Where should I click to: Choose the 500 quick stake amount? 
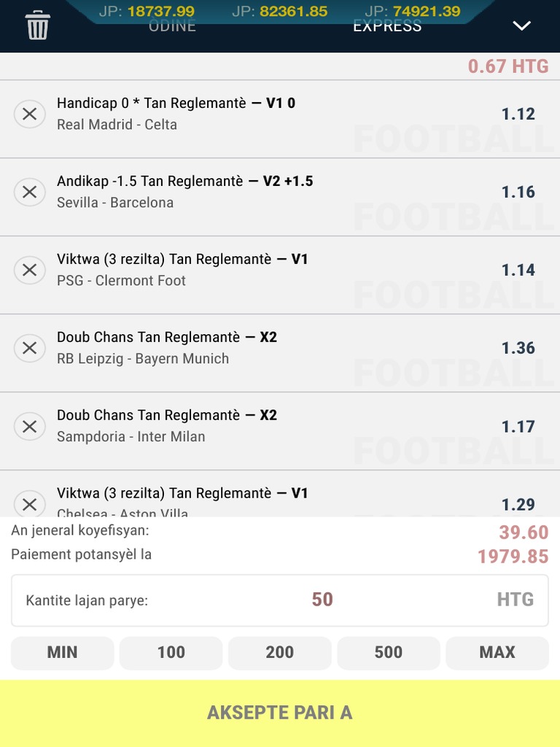pyautogui.click(x=388, y=653)
